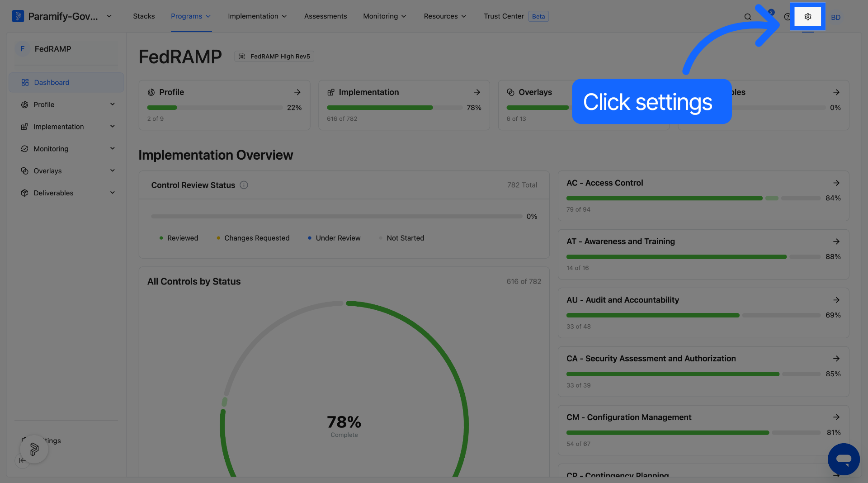Viewport: 868px width, 483px height.
Task: Click the Overlays icon in the sidebar
Action: [24, 171]
